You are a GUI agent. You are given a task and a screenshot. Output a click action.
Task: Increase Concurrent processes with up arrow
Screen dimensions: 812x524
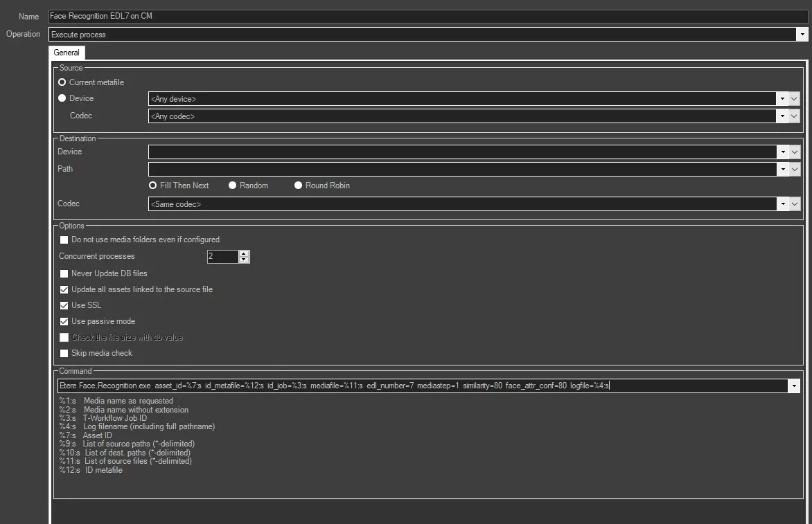[x=244, y=253]
